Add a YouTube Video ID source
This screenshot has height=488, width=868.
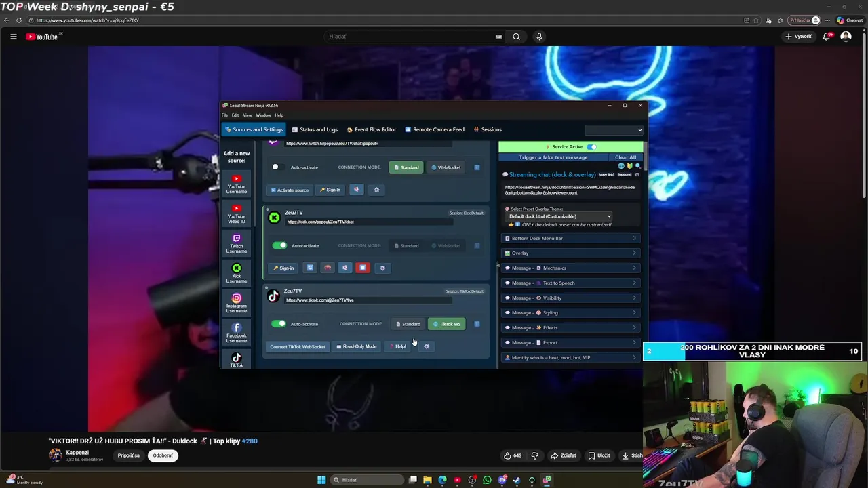pyautogui.click(x=237, y=213)
